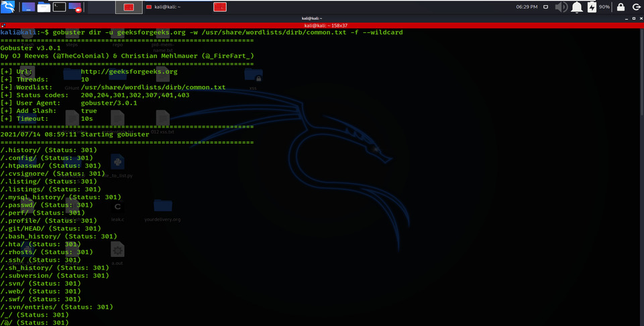Open the file manager folder icon
The image size is (644, 326).
coord(44,7)
